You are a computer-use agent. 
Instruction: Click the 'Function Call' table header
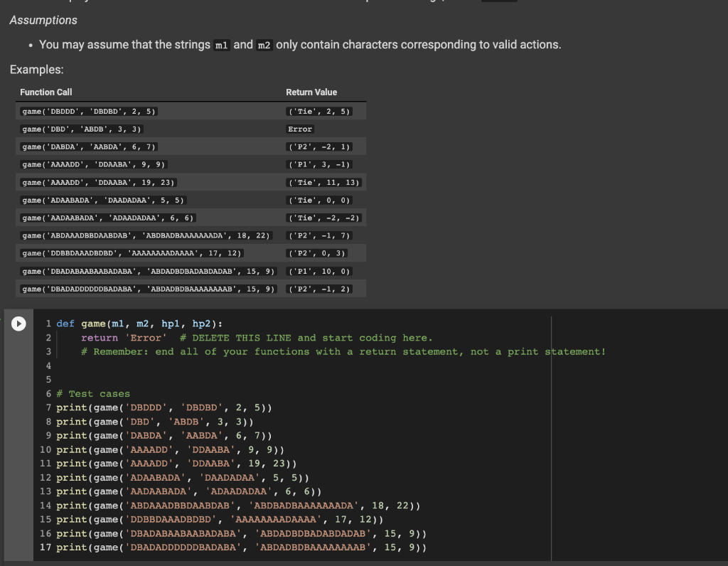coord(46,92)
